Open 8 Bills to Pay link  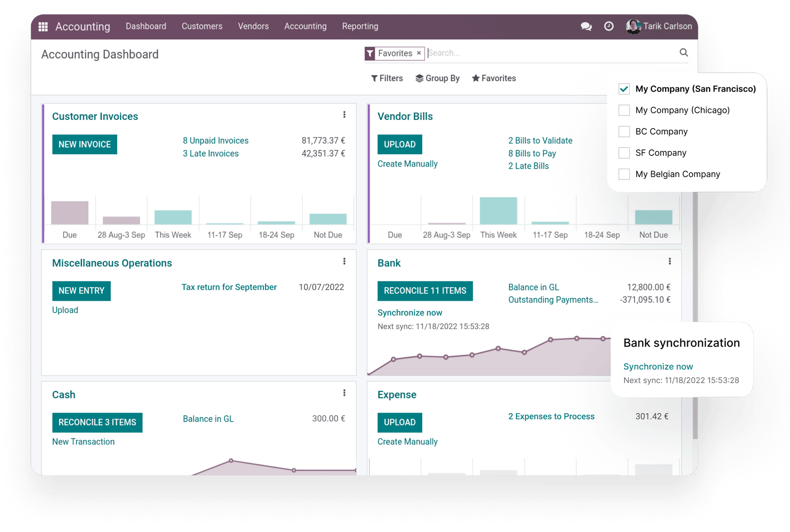pos(532,153)
